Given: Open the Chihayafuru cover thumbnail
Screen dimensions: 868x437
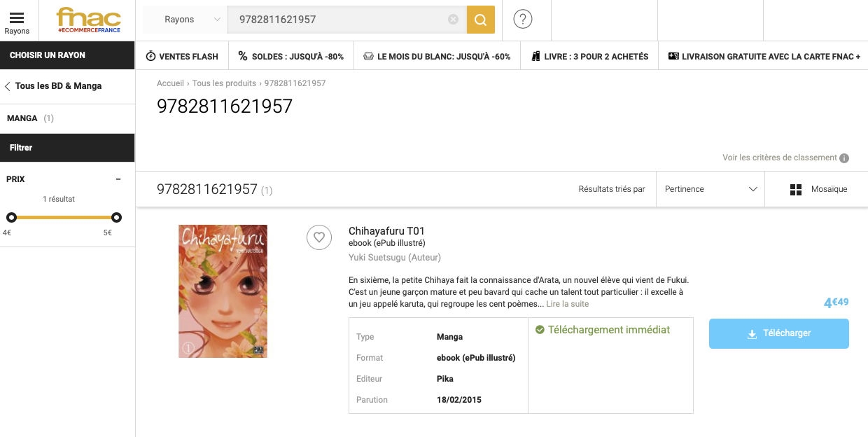Looking at the screenshot, I should click(x=223, y=291).
